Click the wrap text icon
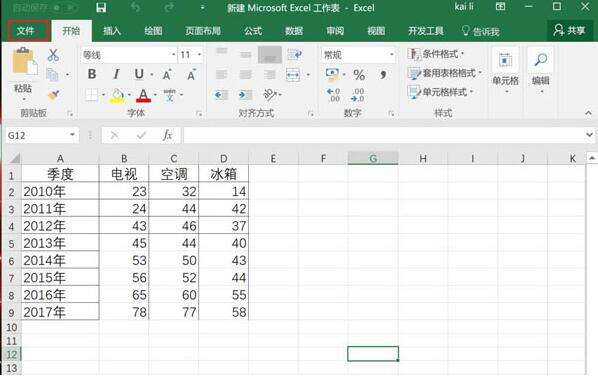This screenshot has height=376, width=598. click(295, 55)
